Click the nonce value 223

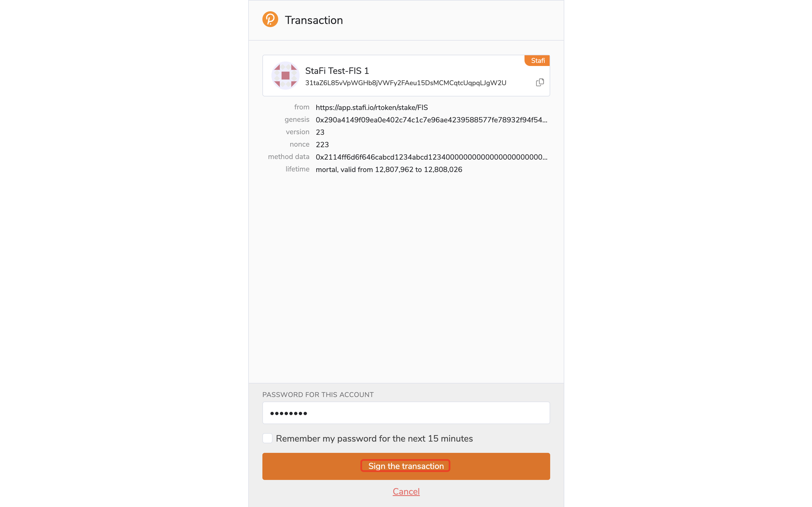pyautogui.click(x=322, y=145)
